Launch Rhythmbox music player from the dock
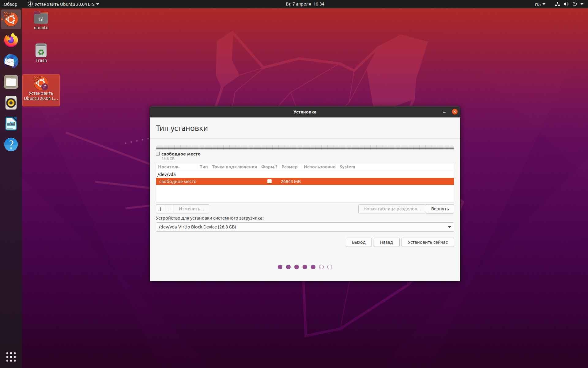Viewport: 588px width, 368px height. 11,103
